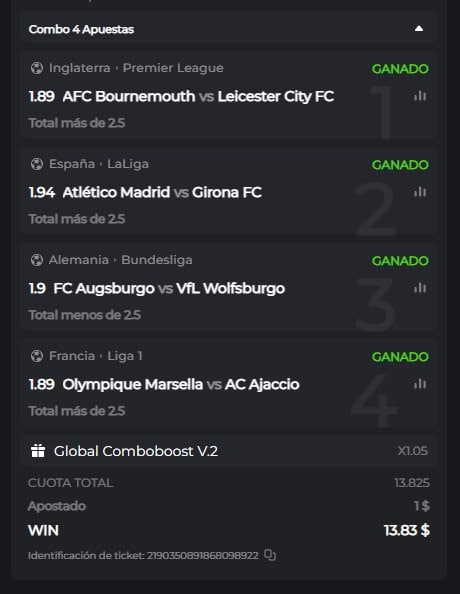Screen dimensions: 460x594
Task: Click the Combo 4 Apuestas header title
Action: pos(81,29)
